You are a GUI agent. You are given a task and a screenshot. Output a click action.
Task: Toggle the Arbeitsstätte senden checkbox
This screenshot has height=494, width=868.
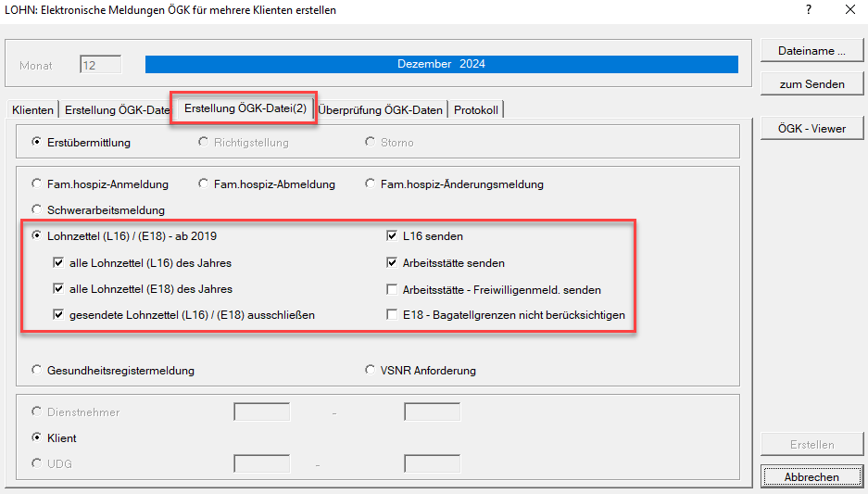(393, 263)
